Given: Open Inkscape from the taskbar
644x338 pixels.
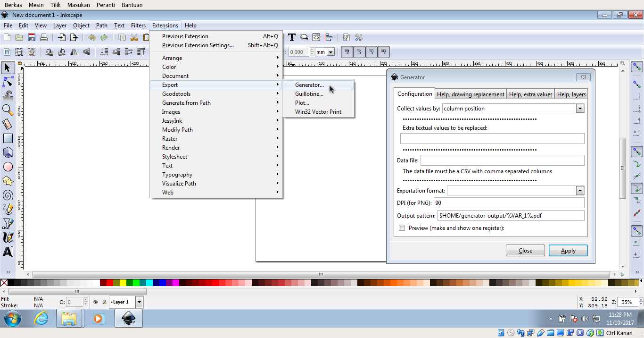Looking at the screenshot, I should (x=128, y=318).
